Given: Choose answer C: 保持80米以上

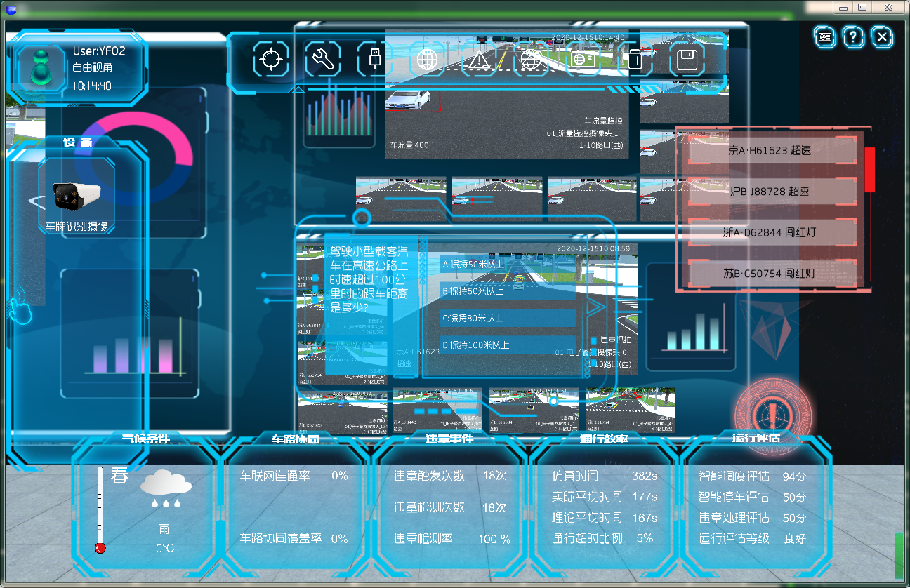Looking at the screenshot, I should click(x=507, y=319).
